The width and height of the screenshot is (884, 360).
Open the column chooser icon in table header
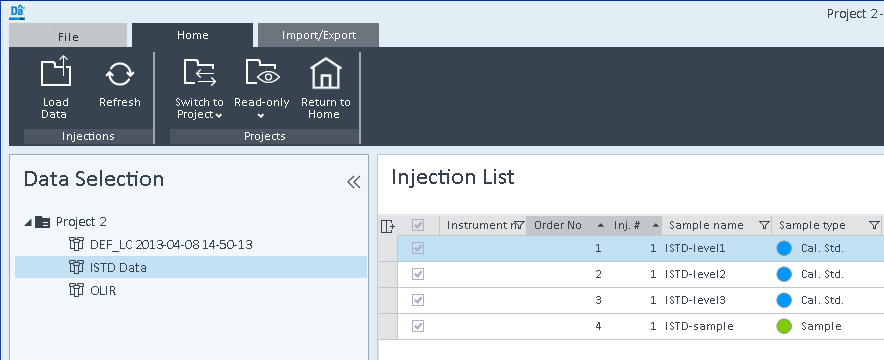tap(387, 226)
